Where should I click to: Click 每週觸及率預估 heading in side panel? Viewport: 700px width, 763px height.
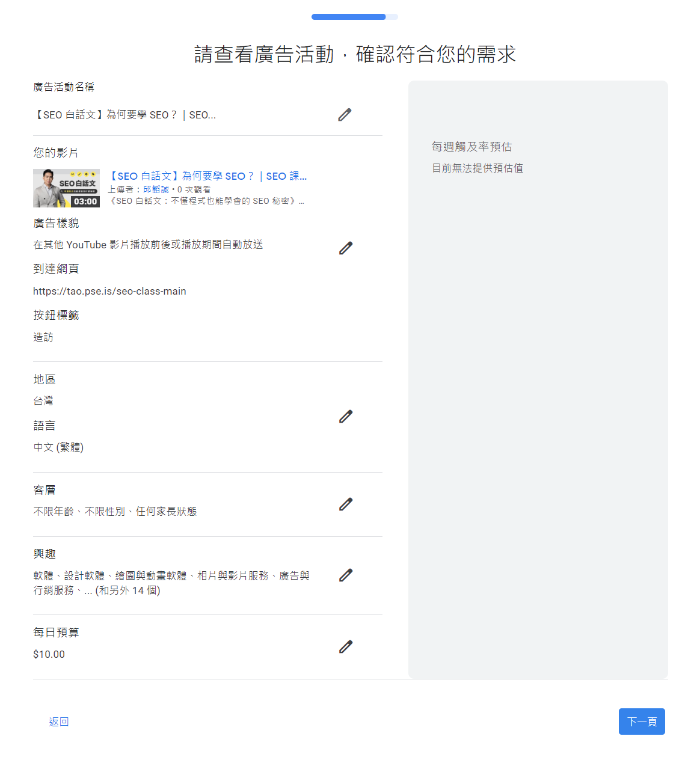tap(471, 147)
